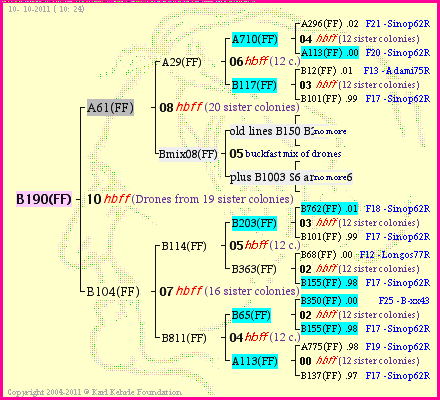
Task: Click '05 hbff (12 c.)' under B114(FF)
Action: click(265, 245)
